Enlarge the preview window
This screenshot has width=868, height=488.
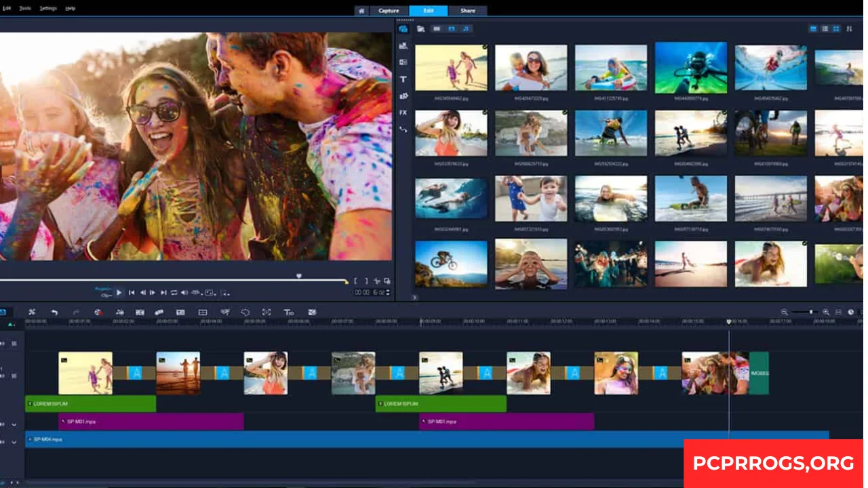click(x=387, y=281)
